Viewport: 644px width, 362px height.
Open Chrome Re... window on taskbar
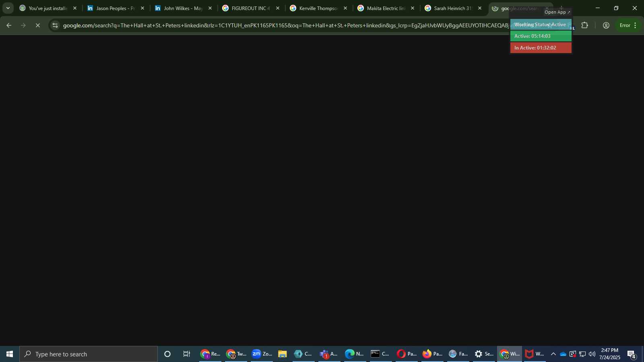point(210,354)
